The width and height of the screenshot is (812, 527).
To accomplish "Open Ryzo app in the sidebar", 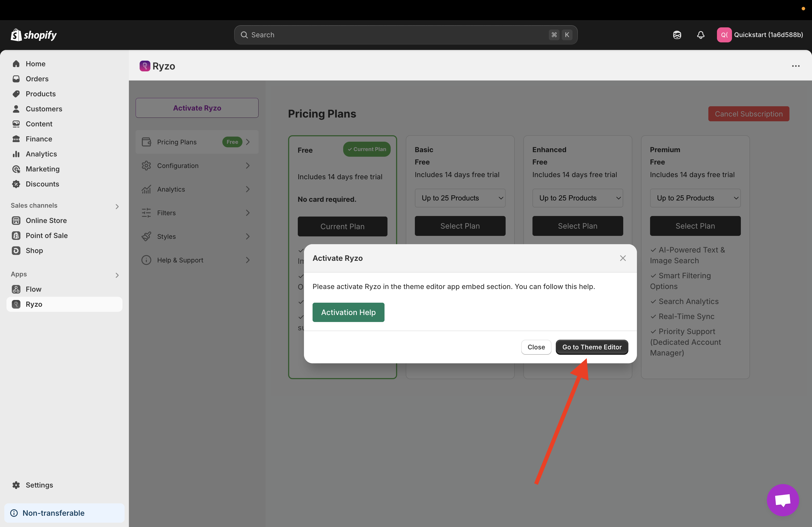I will click(64, 304).
